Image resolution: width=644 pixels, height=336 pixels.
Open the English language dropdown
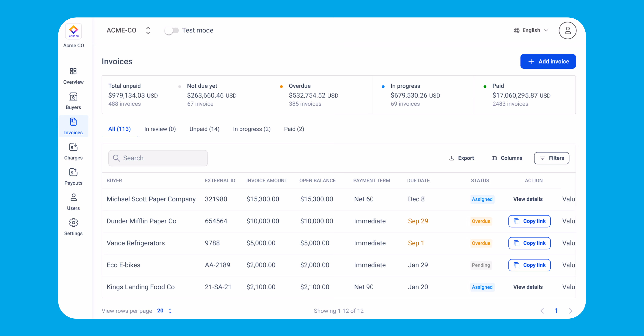[x=531, y=31]
